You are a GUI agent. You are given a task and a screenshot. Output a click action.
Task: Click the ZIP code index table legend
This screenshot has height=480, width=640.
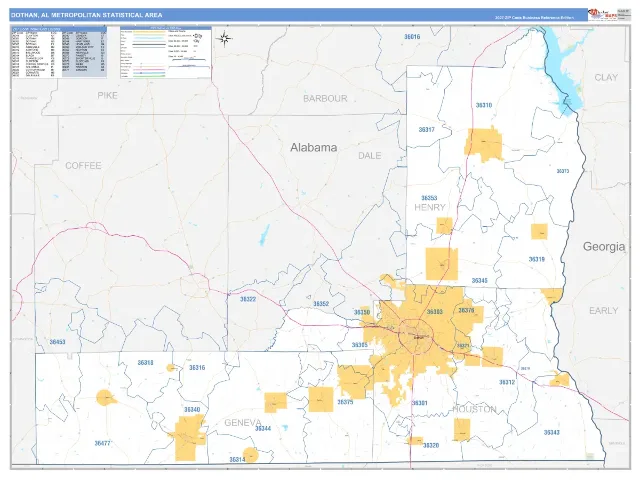(x=59, y=52)
